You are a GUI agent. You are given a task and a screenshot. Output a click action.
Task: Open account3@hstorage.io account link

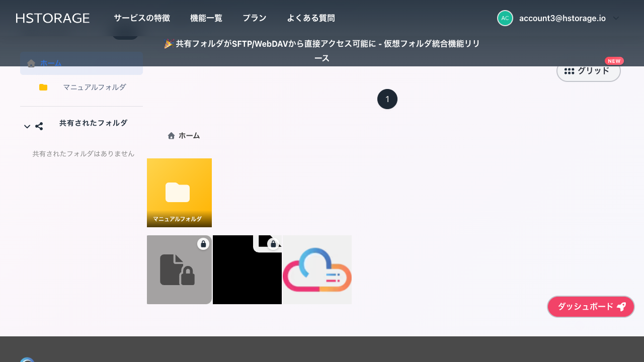pyautogui.click(x=562, y=18)
